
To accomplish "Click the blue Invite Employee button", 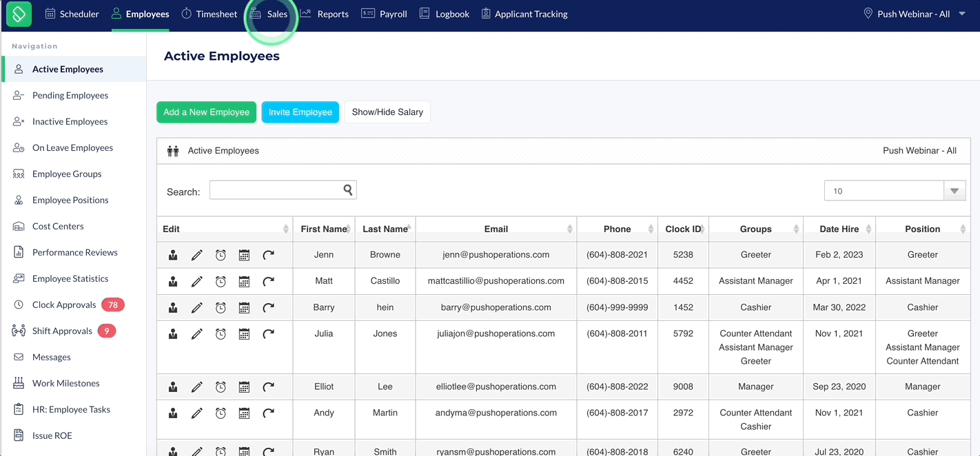I will click(300, 112).
